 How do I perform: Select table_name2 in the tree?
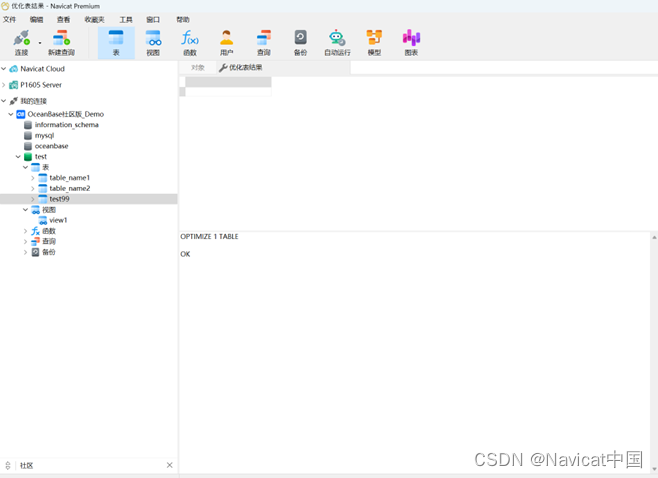[x=70, y=188]
